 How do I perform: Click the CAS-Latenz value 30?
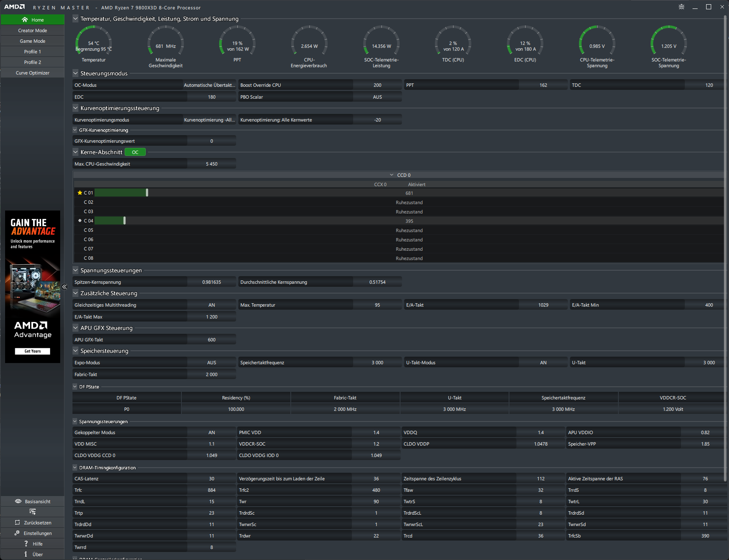tap(211, 479)
